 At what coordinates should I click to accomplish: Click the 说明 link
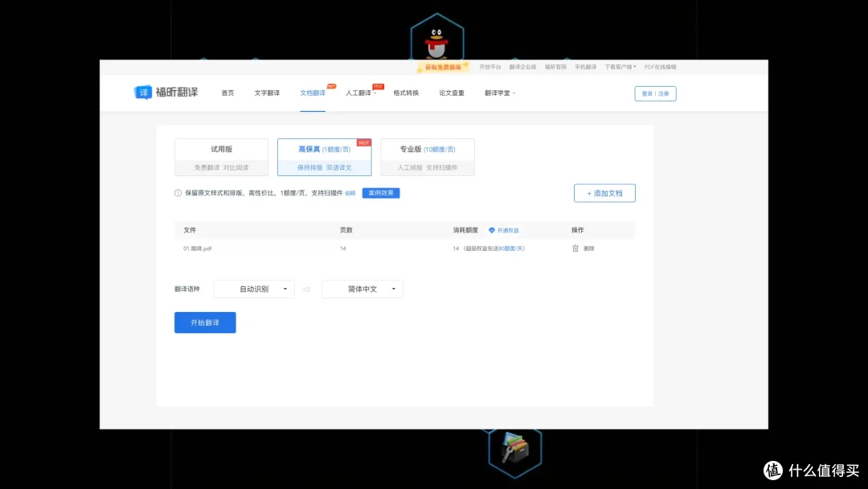point(350,193)
